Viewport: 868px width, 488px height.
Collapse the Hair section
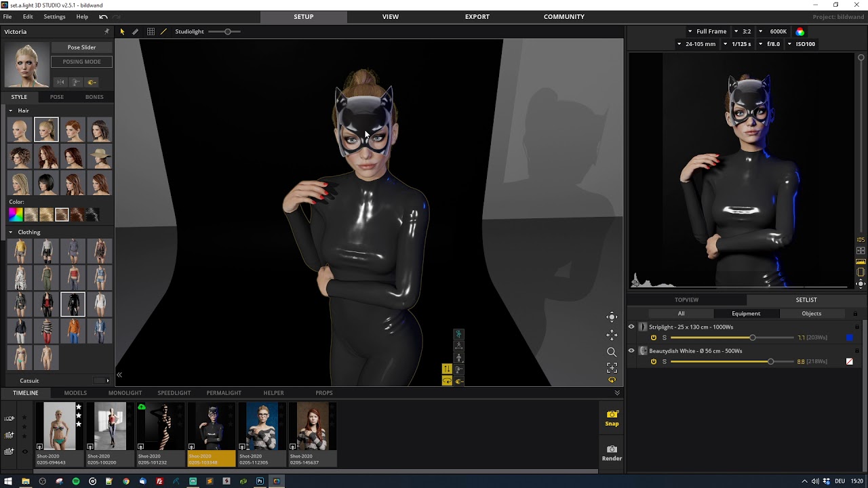click(x=11, y=110)
